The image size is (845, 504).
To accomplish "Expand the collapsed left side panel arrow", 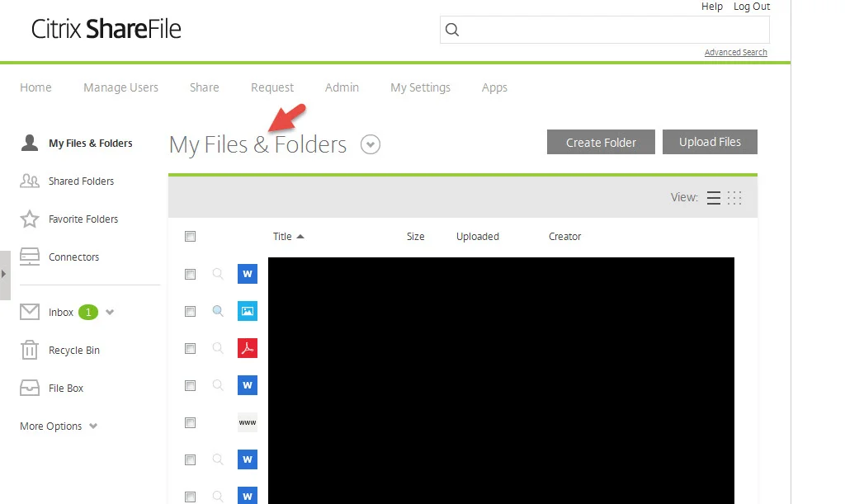I will [x=4, y=274].
